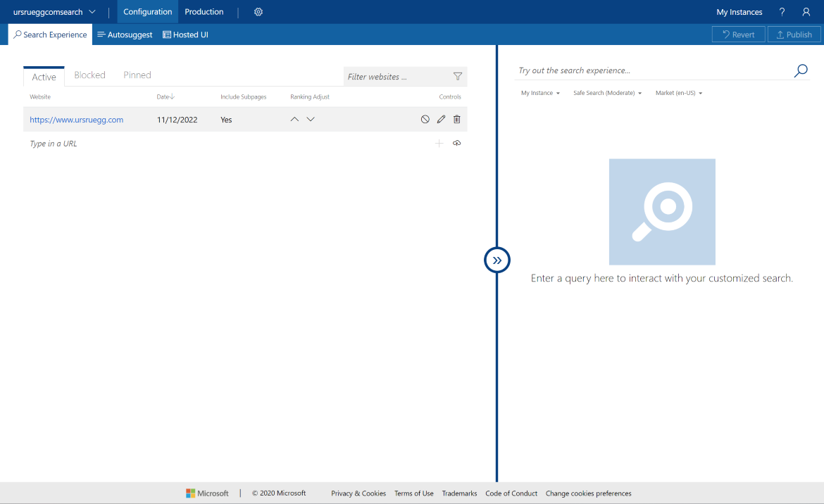The image size is (824, 504).
Task: Click the plus icon to add URL
Action: click(x=439, y=144)
